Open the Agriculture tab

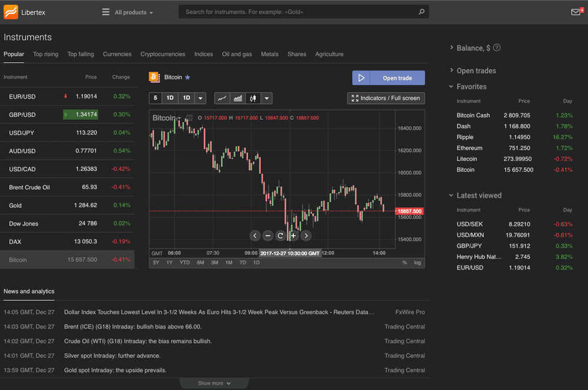[x=329, y=54]
